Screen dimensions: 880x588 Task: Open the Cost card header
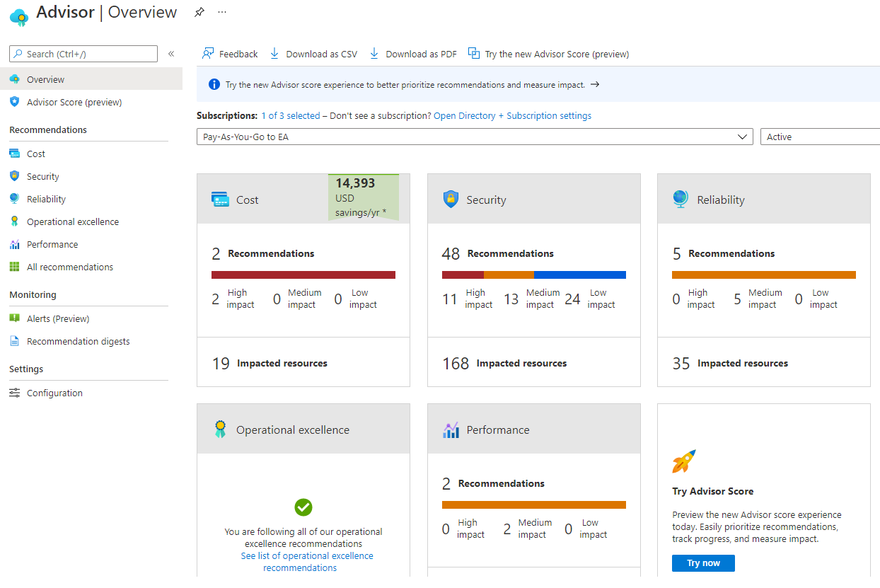[303, 199]
